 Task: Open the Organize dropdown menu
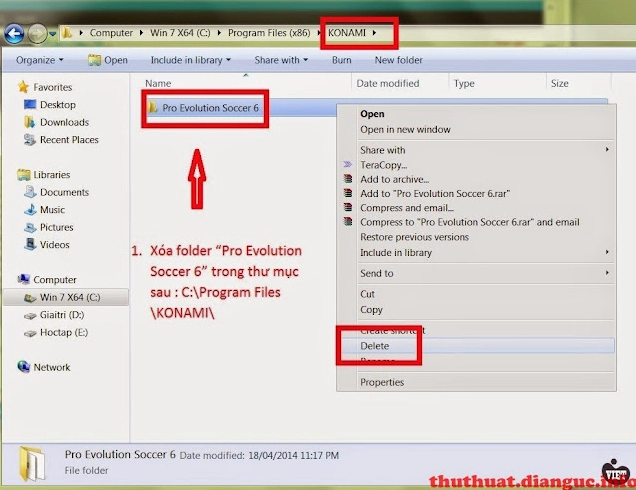[39, 60]
